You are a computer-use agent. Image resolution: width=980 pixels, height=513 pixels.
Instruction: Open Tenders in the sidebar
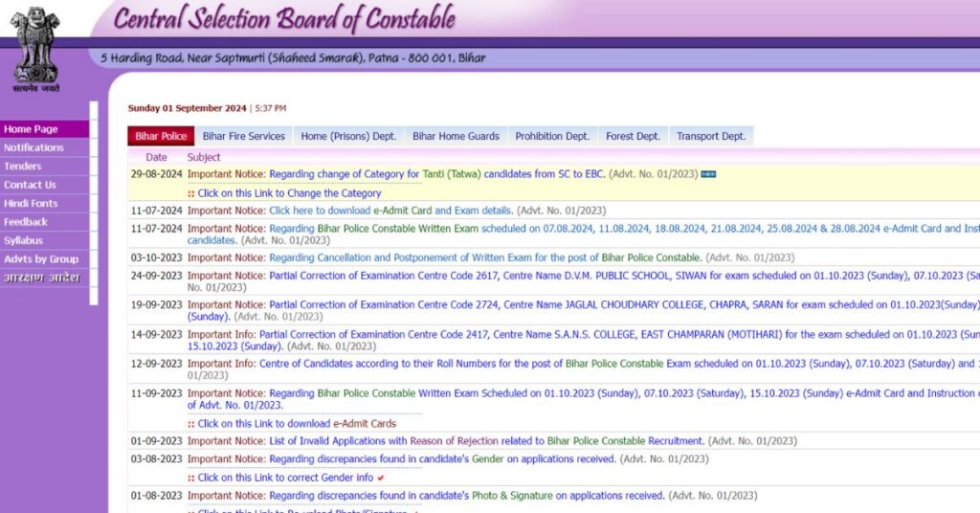(44, 167)
